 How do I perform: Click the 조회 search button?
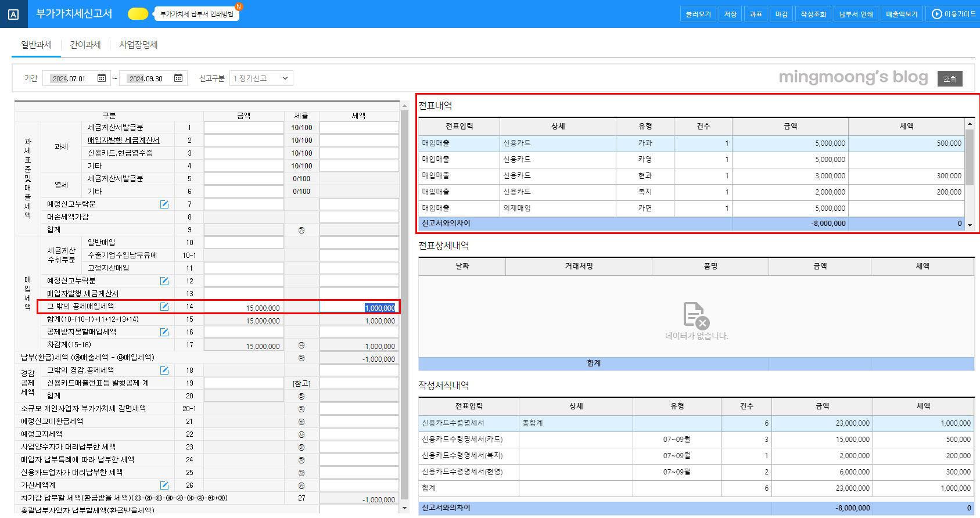pos(950,78)
